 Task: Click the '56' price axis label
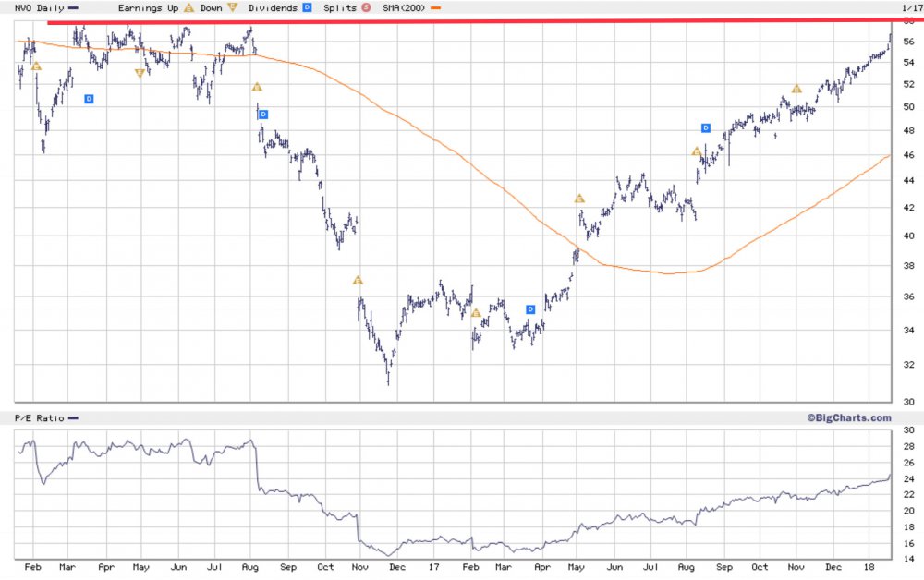click(x=908, y=42)
